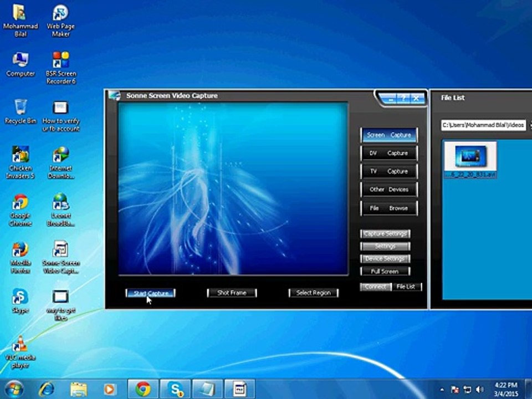Switch to Chrome in the taskbar

[x=143, y=389]
